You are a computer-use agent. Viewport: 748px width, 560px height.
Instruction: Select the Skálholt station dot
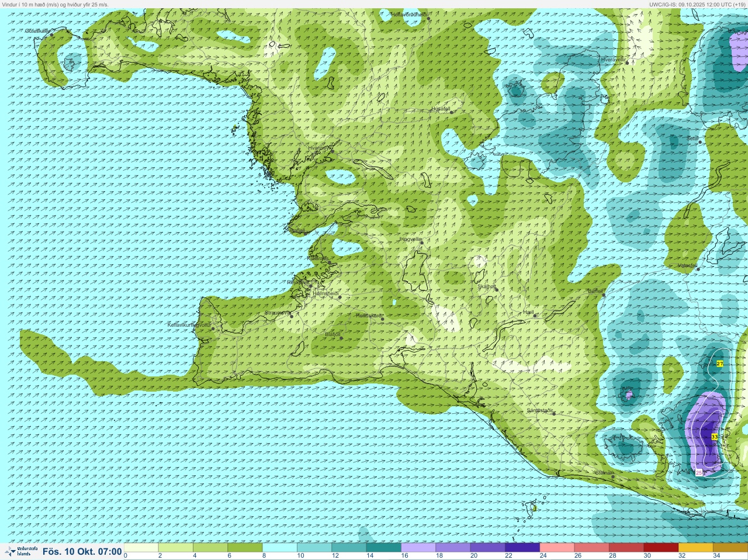point(496,289)
